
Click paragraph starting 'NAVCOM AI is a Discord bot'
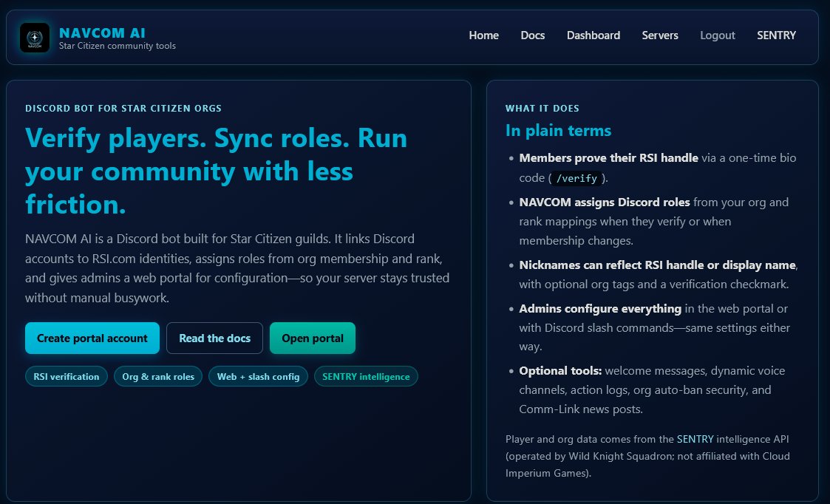click(237, 268)
